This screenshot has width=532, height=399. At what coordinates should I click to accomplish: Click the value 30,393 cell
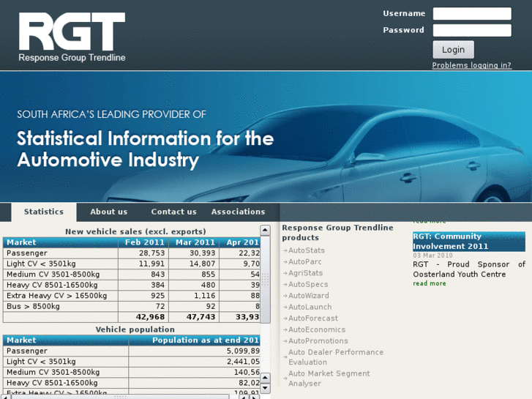click(x=194, y=253)
